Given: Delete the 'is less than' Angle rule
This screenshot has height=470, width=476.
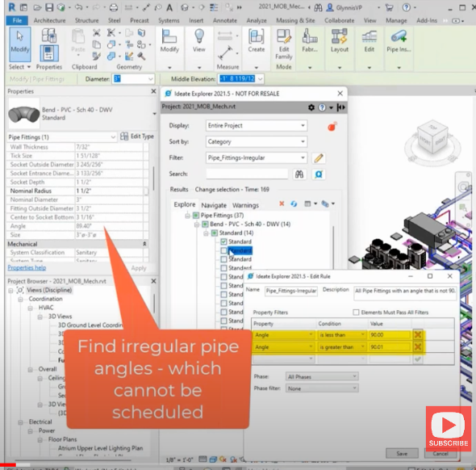Looking at the screenshot, I should point(418,335).
